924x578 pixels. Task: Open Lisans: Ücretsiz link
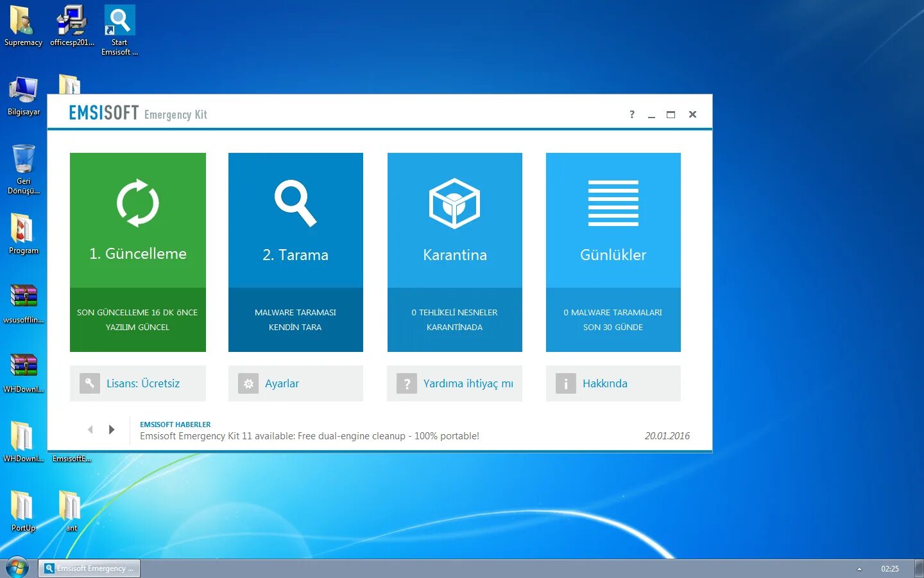tap(143, 383)
